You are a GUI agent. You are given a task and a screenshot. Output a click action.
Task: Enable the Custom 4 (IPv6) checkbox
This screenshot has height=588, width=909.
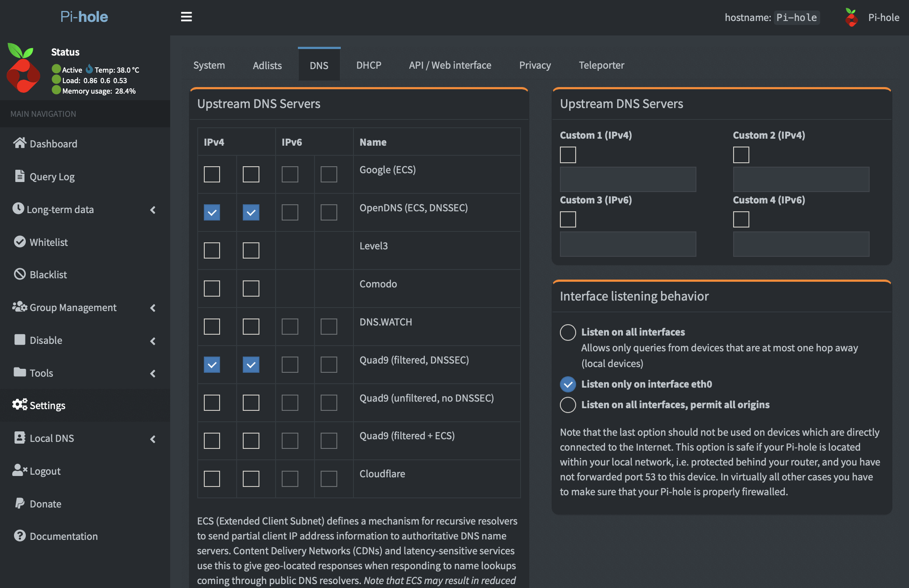741,219
